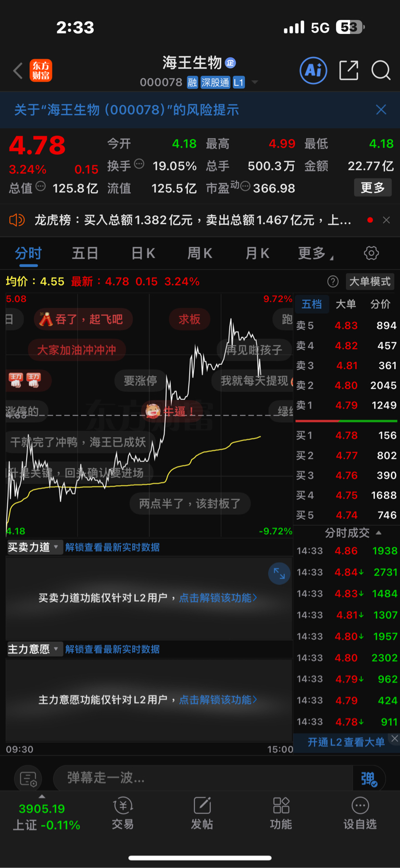Image resolution: width=400 pixels, height=868 pixels.
Task: Toggle 大单模式 mode
Action: (x=370, y=282)
